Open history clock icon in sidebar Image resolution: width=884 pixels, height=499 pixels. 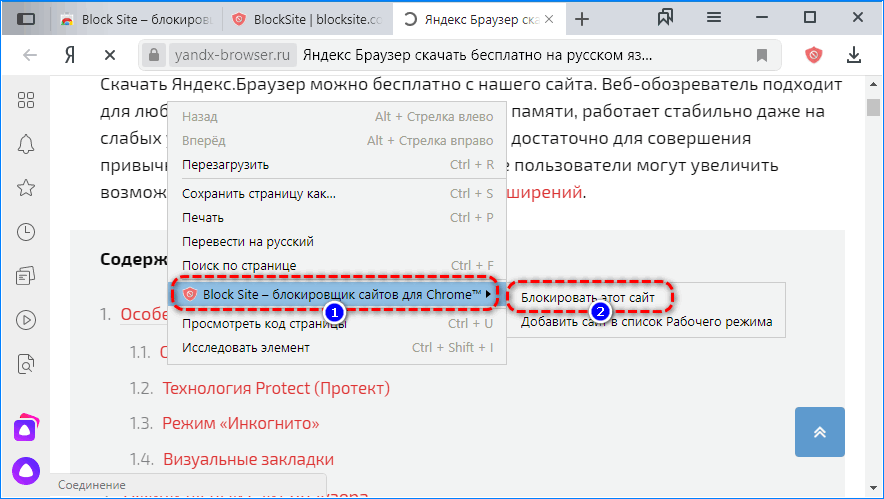[x=27, y=232]
